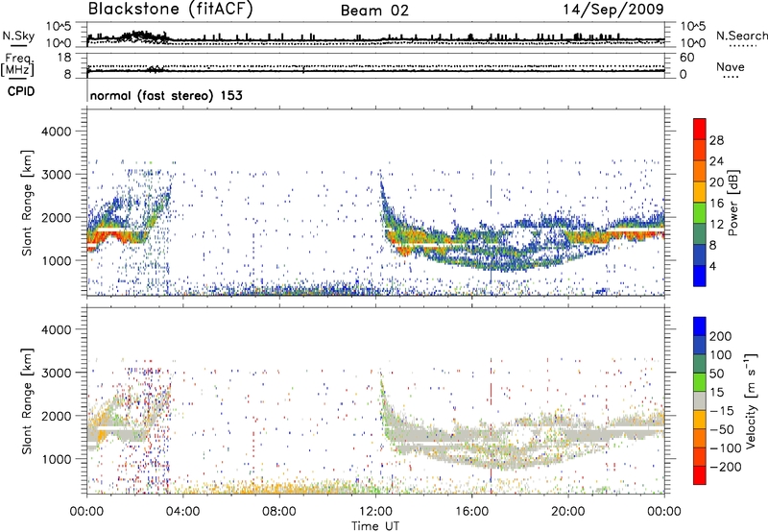Click the 'CPID' label
This screenshot has width=768, height=532.
tap(21, 91)
